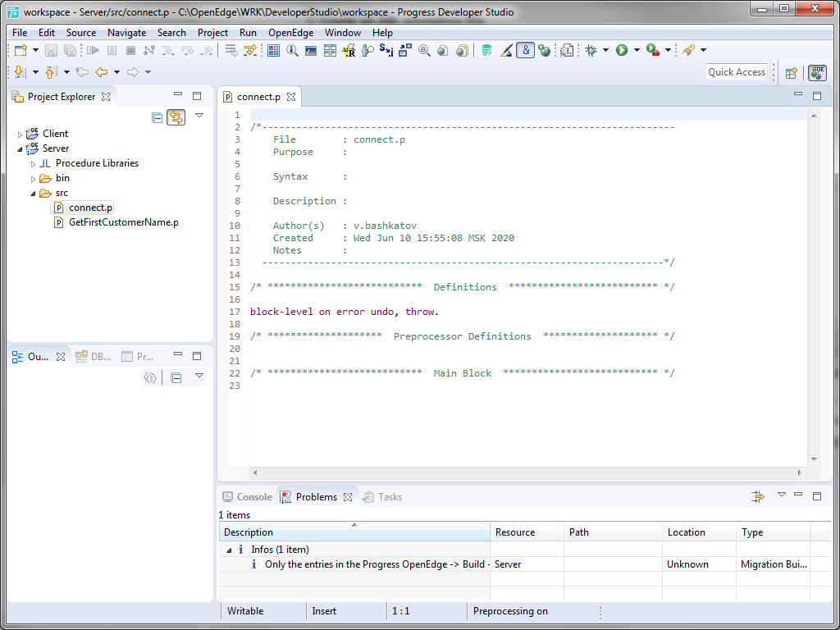Viewport: 840px width, 630px height.
Task: Open Project Explorer view menu triangle
Action: 199,115
